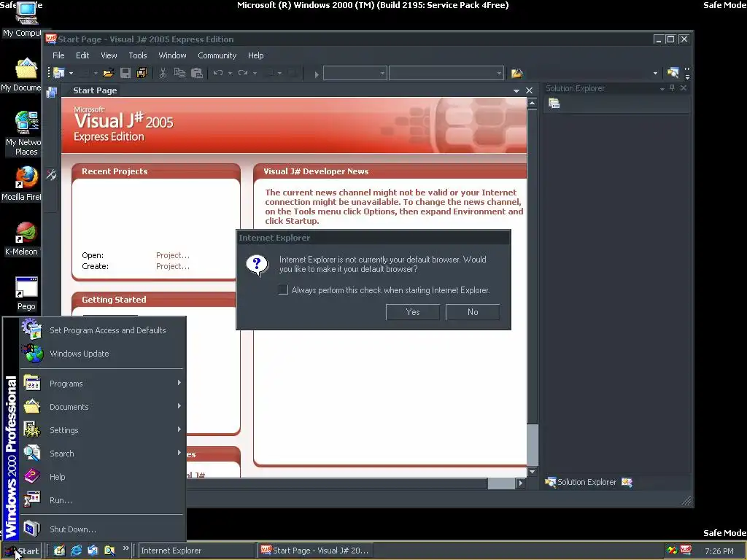This screenshot has width=747, height=560.
Task: Open the Tools menu
Action: click(138, 55)
